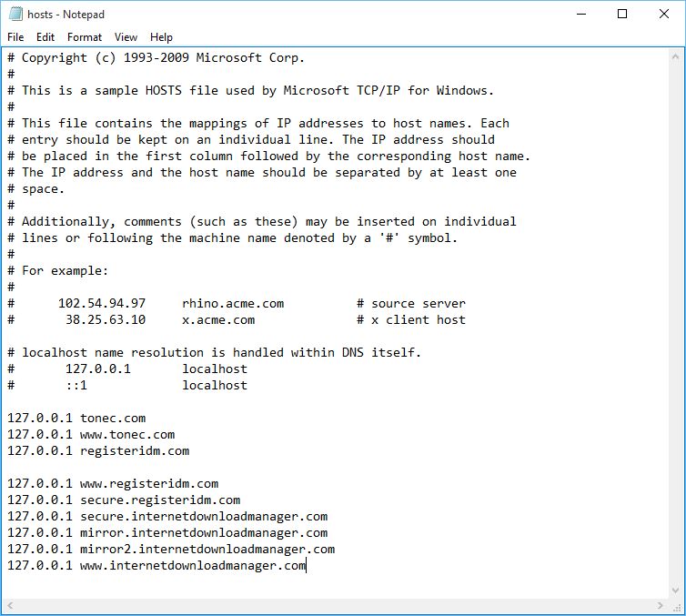Click the commented '127.0.0.1 localhost' line
The image size is (686, 616).
[x=127, y=369]
